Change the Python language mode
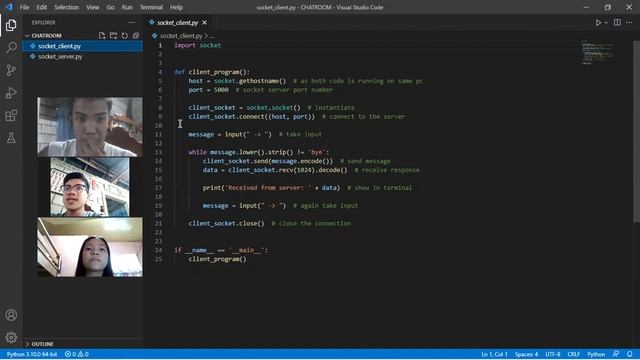 pyautogui.click(x=596, y=354)
